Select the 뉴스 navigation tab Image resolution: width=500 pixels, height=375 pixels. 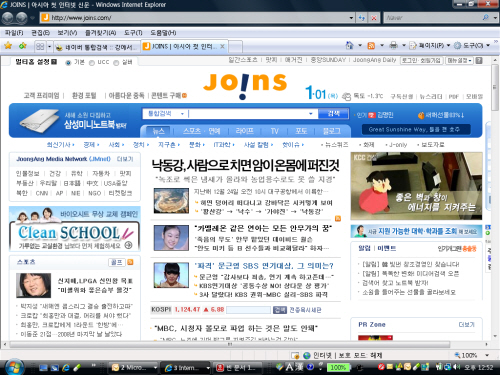tap(158, 131)
